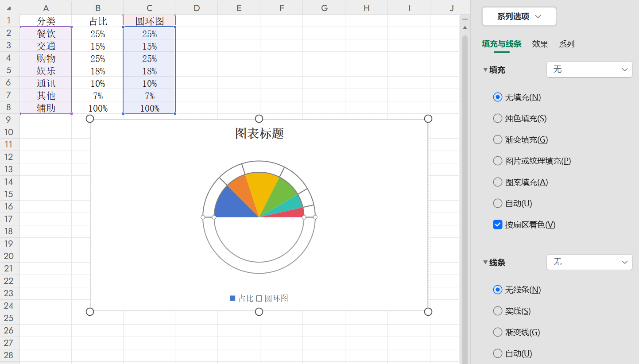Switch to the 效果 tab
The width and height of the screenshot is (639, 364).
coord(539,44)
